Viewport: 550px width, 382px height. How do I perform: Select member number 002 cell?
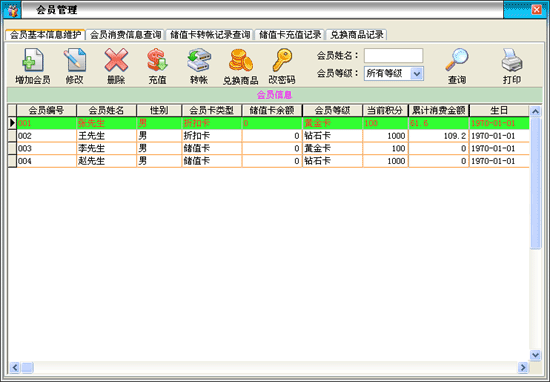pos(46,136)
